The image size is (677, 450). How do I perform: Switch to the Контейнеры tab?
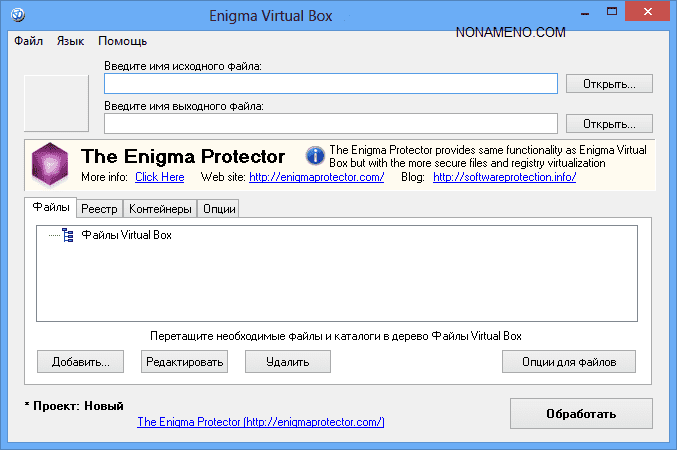click(160, 209)
